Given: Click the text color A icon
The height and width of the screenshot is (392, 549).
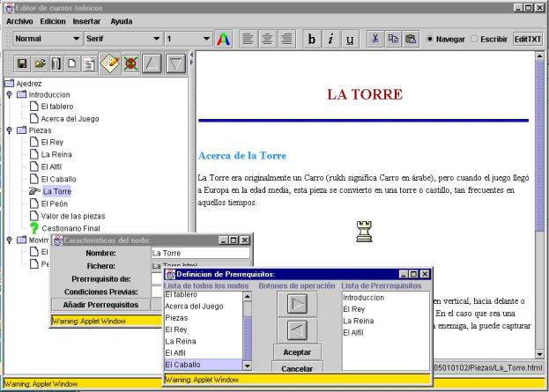Looking at the screenshot, I should (225, 40).
